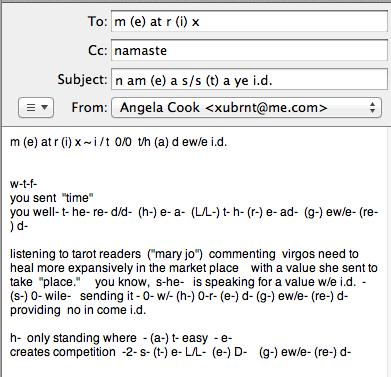The height and width of the screenshot is (377, 391).
Task: Open the From account popup Angela Cook
Action: (246, 108)
